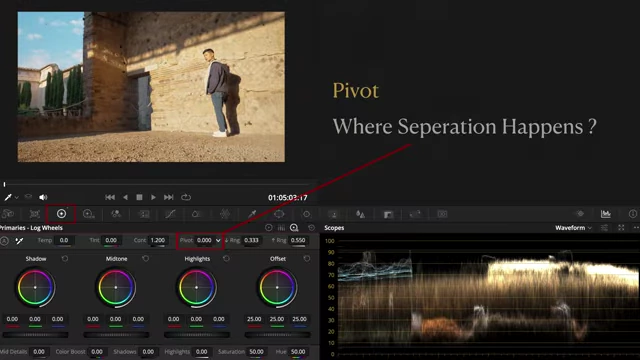
Task: Reset the Shadow wheel
Action: (x=64, y=259)
